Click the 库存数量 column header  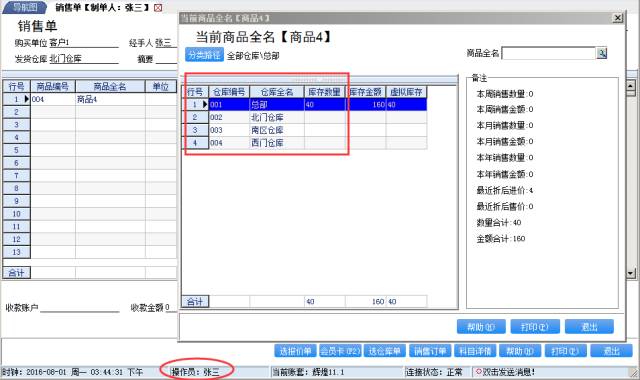coord(324,92)
